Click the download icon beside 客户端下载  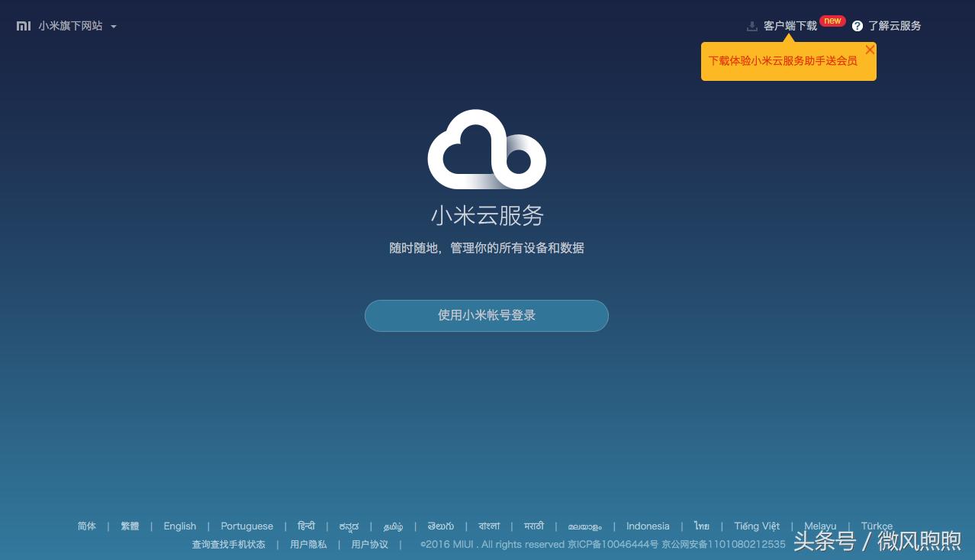[751, 25]
